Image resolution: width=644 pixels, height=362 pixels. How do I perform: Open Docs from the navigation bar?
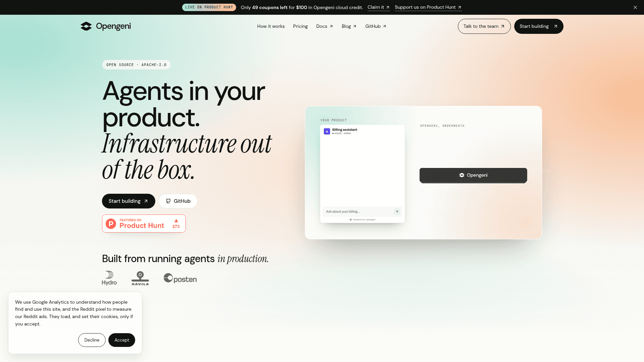(324, 26)
